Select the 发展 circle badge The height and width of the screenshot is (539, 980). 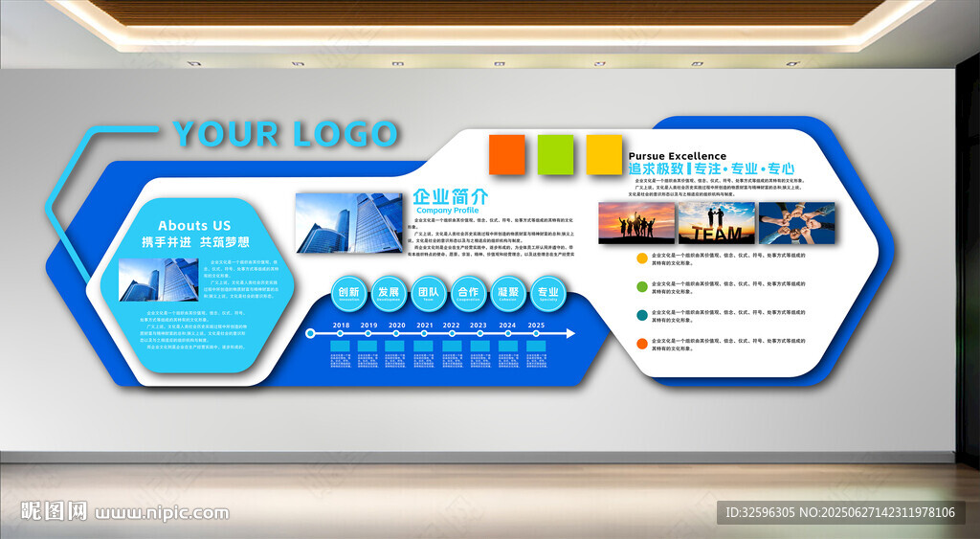click(x=389, y=294)
